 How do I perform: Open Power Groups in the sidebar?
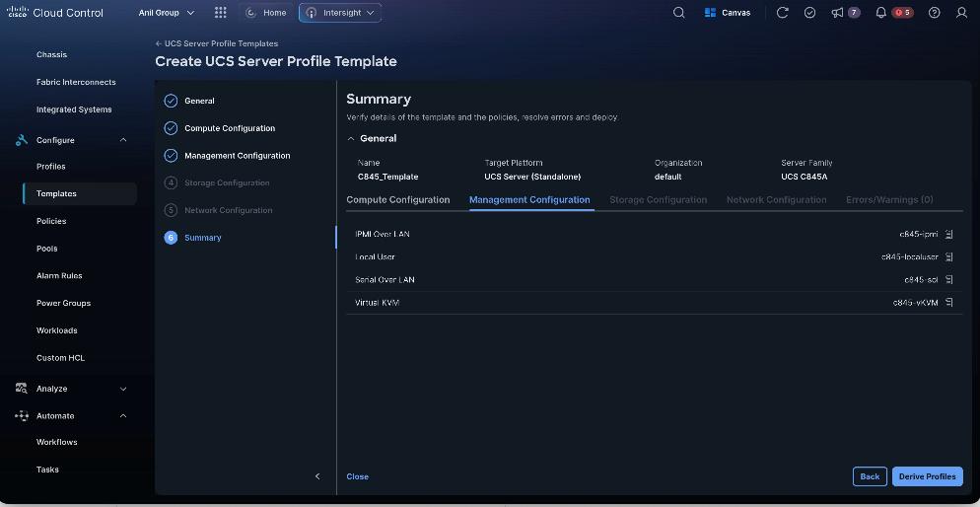[x=63, y=303]
